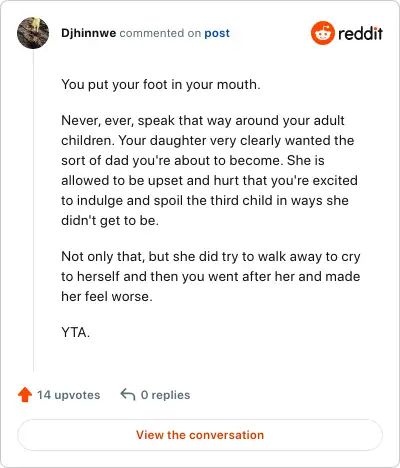Image resolution: width=400 pixels, height=468 pixels.
Task: Click the "She is allowed to be upset" sentence
Action: tap(209, 190)
